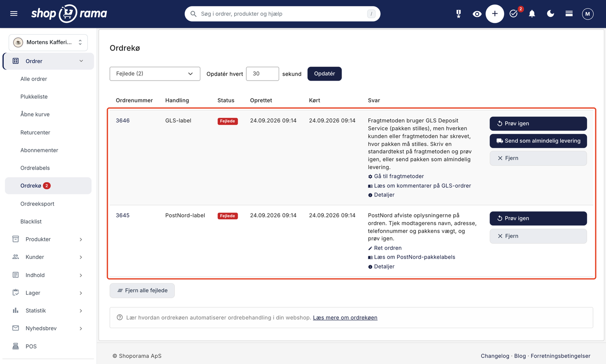Open Detaljer for order 3646
This screenshot has width=606, height=364.
[x=381, y=195]
